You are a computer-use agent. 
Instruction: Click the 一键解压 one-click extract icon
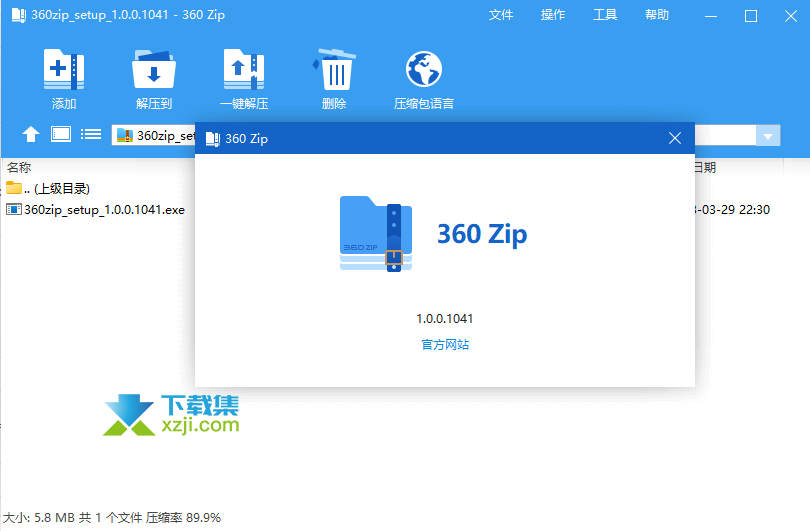coord(244,69)
